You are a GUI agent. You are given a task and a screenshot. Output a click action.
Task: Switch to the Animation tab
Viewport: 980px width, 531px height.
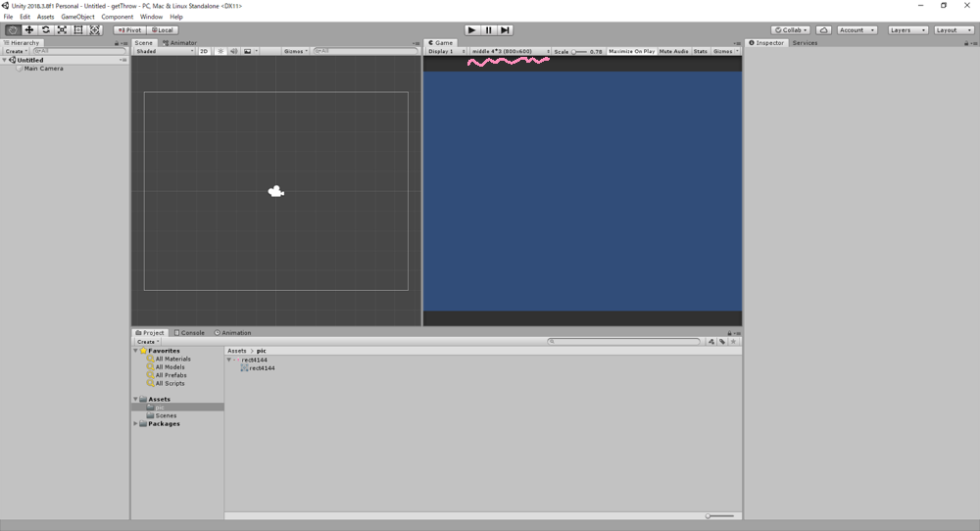pos(232,333)
